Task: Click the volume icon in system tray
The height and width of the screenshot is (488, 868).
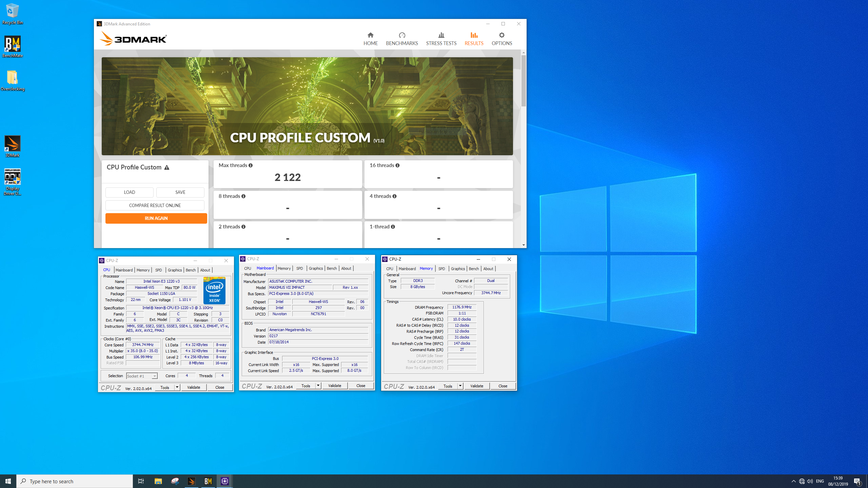Action: (810, 481)
